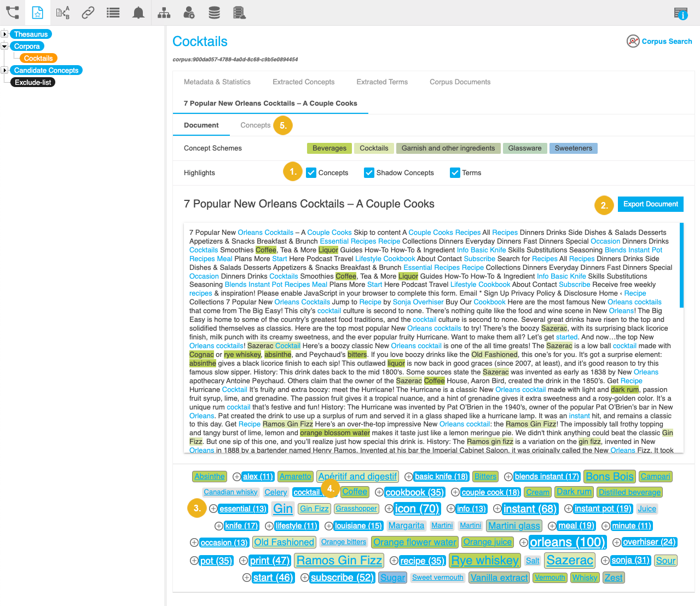This screenshot has width=700, height=606.
Task: Open the chain link icon in toolbar
Action: click(x=88, y=12)
